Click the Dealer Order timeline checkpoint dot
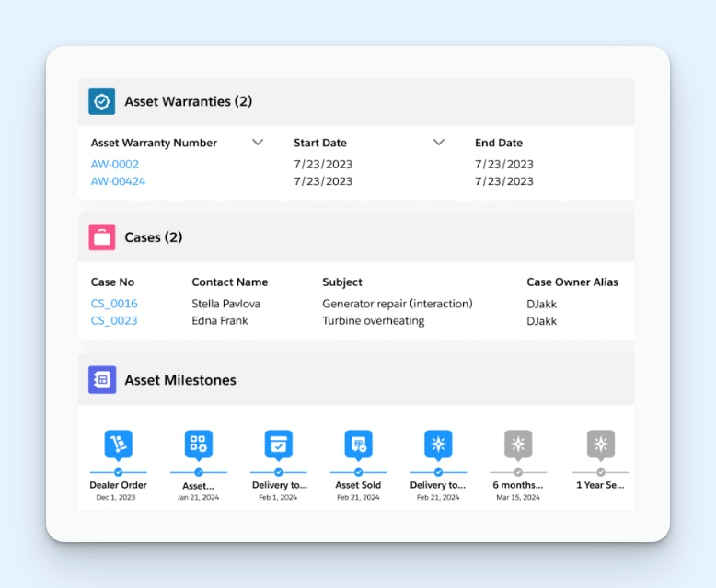The height and width of the screenshot is (588, 716). pos(119,472)
